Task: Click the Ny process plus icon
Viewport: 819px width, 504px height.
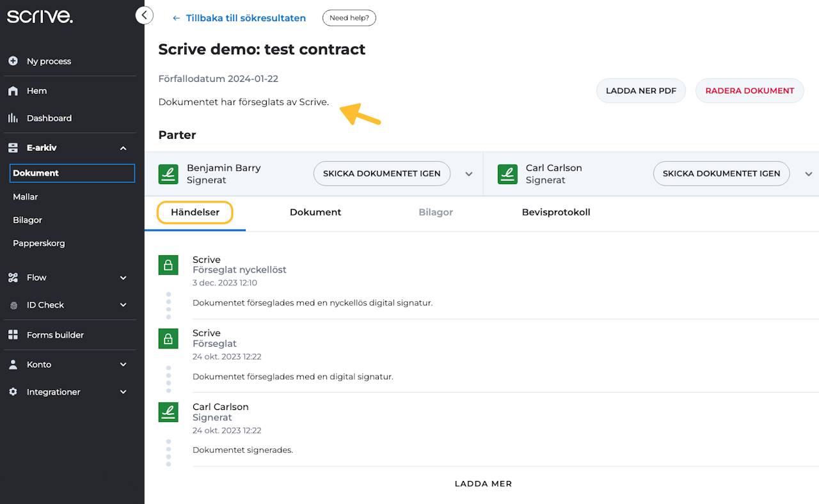Action: click(x=13, y=61)
